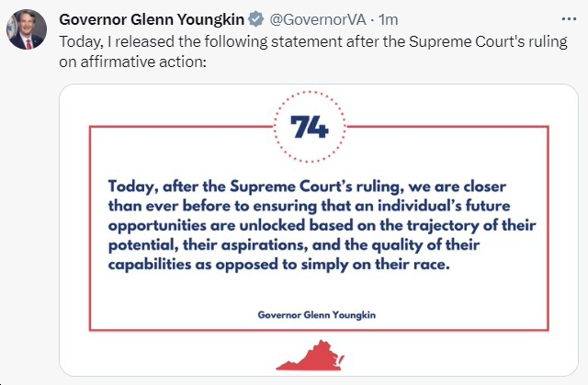Open the attached statement image card
Image resolution: width=588 pixels, height=385 pixels.
(319, 230)
